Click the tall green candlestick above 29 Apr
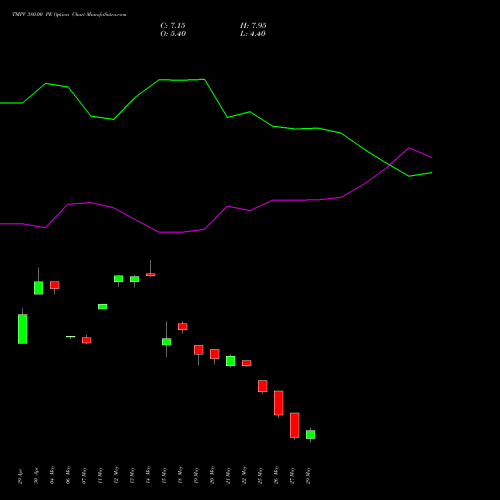 [23, 329]
